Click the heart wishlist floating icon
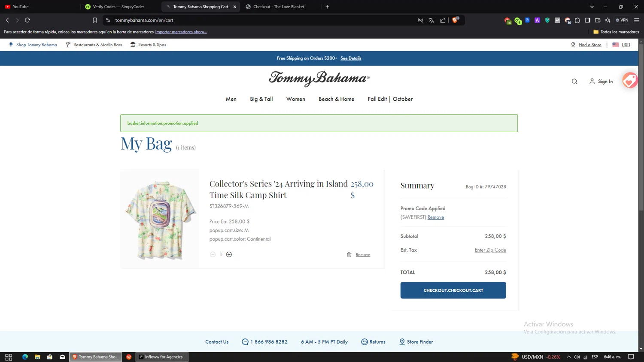The image size is (644, 362). [630, 80]
